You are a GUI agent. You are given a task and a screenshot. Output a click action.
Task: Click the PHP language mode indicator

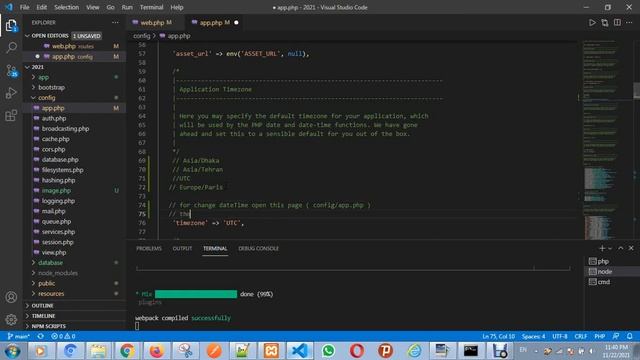600,336
